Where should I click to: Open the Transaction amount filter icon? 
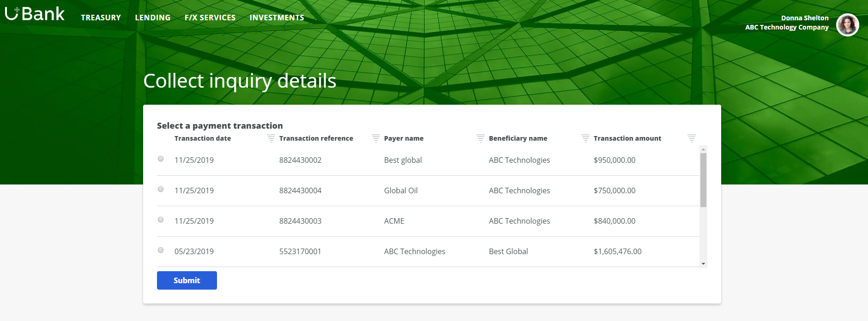(691, 138)
